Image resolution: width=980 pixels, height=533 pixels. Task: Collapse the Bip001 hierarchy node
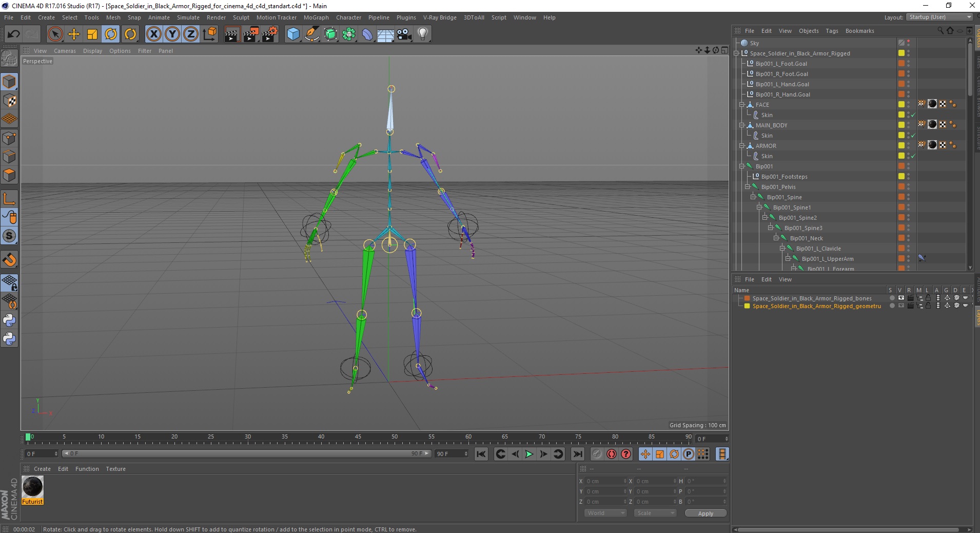(742, 166)
